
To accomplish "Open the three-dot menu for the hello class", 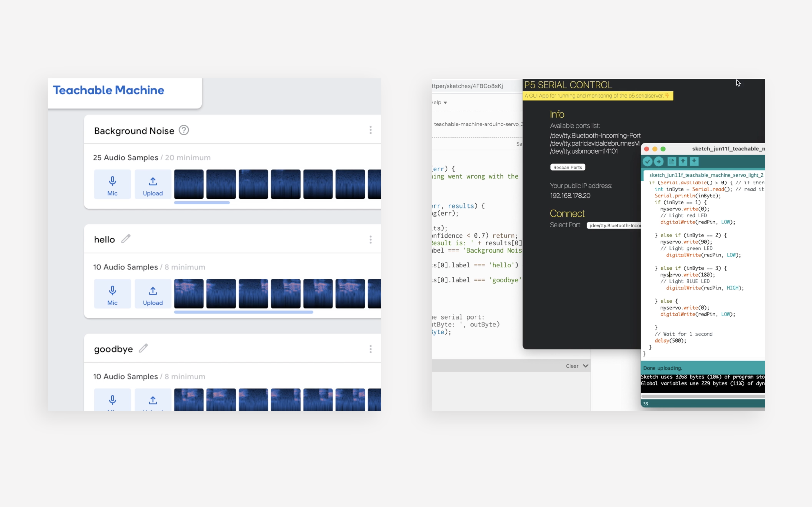I will tap(370, 239).
